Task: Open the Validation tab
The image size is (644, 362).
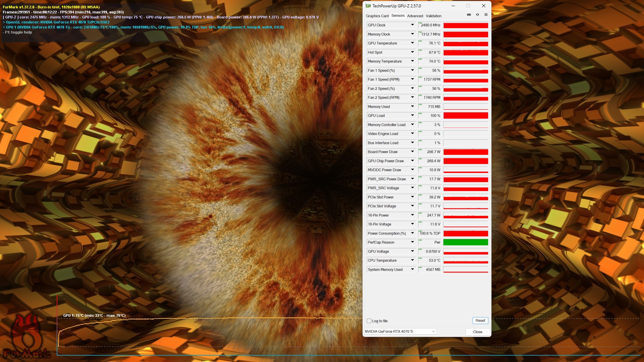Action: click(x=433, y=16)
